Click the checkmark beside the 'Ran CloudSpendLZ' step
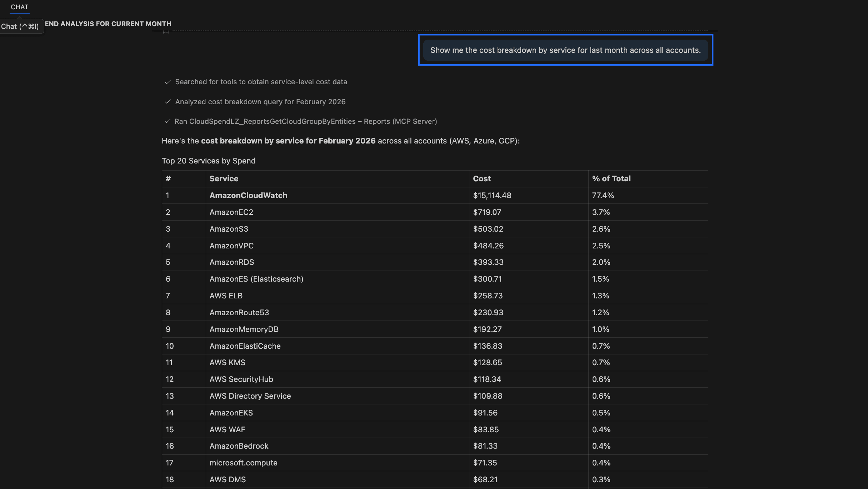The height and width of the screenshot is (489, 868). 168,121
